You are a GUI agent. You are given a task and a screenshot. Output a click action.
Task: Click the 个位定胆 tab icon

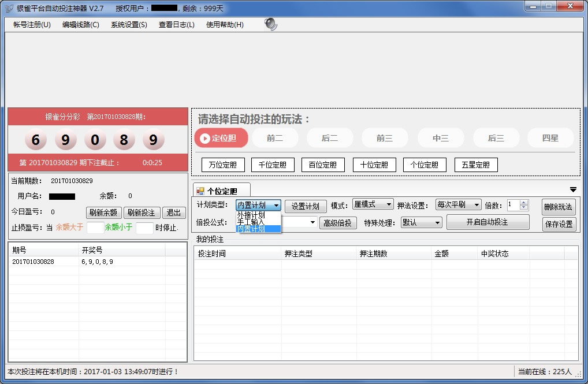click(x=200, y=191)
